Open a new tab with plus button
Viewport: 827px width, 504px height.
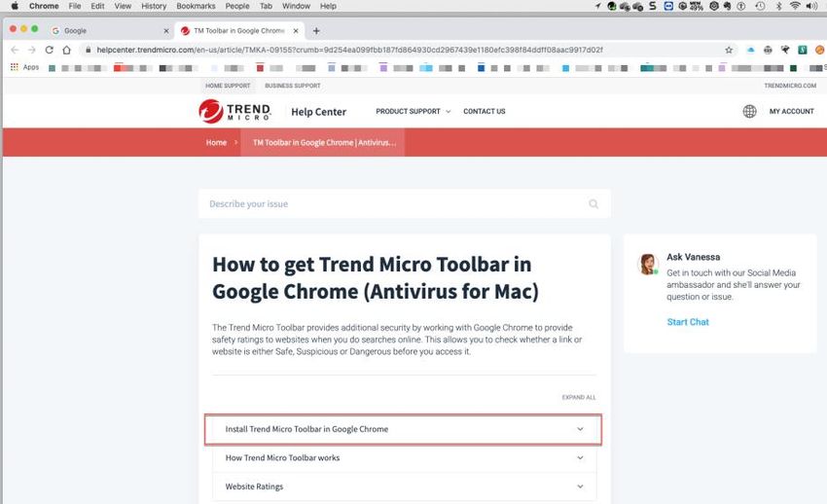[x=316, y=30]
